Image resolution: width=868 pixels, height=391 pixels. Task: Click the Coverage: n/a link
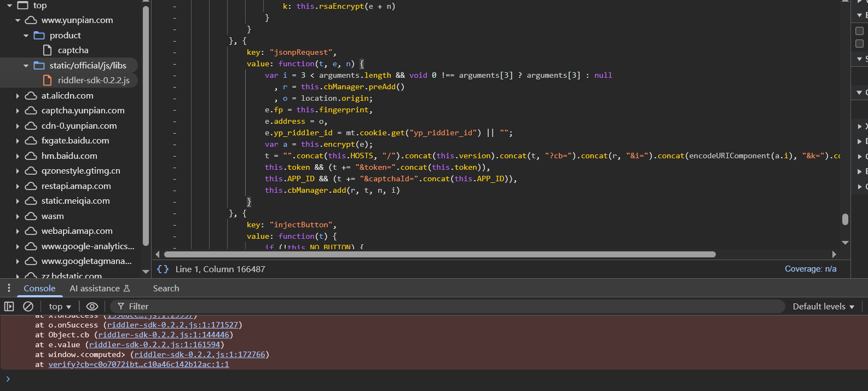[x=811, y=269]
